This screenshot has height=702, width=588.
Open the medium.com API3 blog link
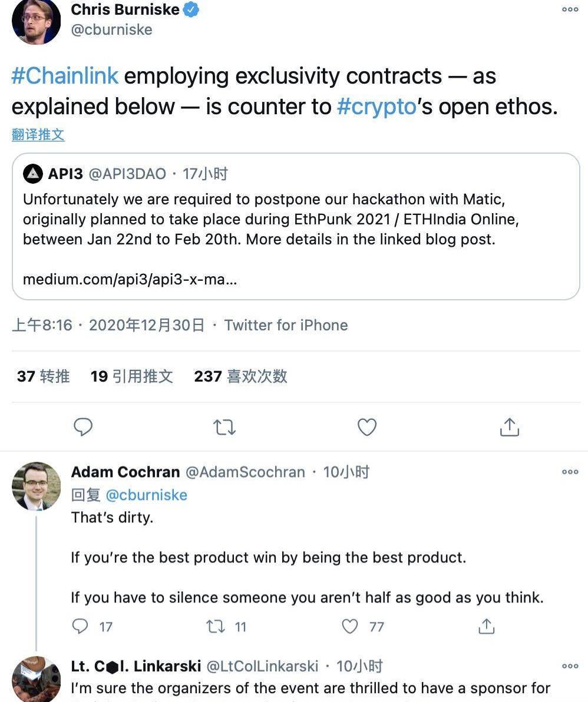pos(130,279)
